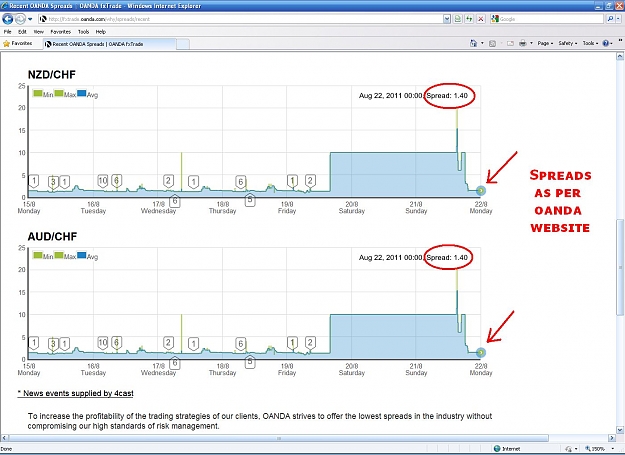The width and height of the screenshot is (625, 455).
Task: Click the Avg legend swatch in AUD/CHF chart
Action: pos(81,255)
